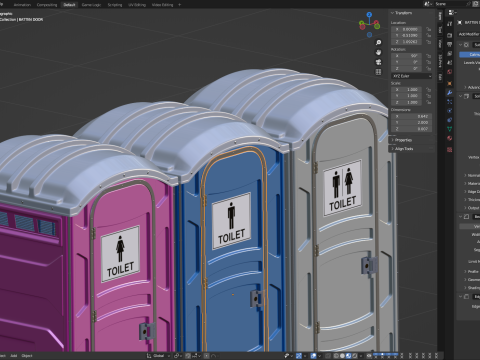The height and width of the screenshot is (360, 480).
Task: Open the Output properties tab icon
Action: (450, 44)
